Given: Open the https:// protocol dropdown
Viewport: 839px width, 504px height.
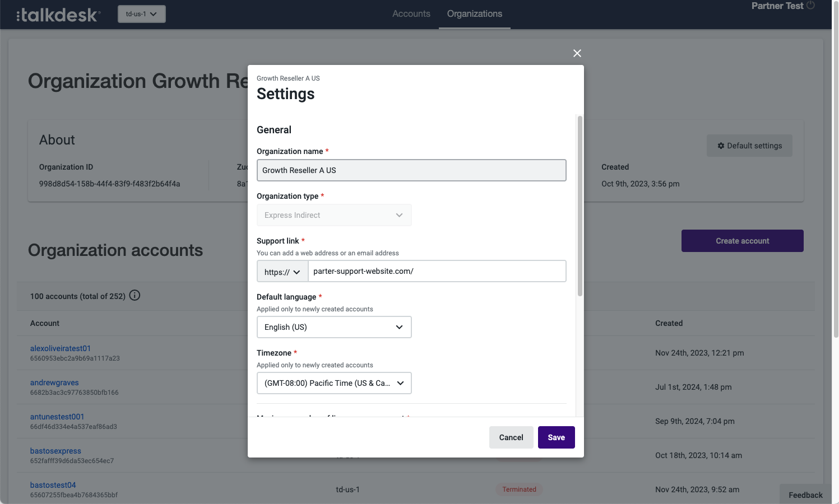Looking at the screenshot, I should (x=282, y=272).
